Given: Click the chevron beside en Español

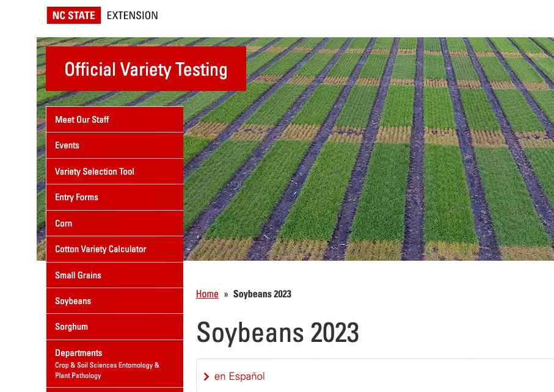Looking at the screenshot, I should 206,377.
